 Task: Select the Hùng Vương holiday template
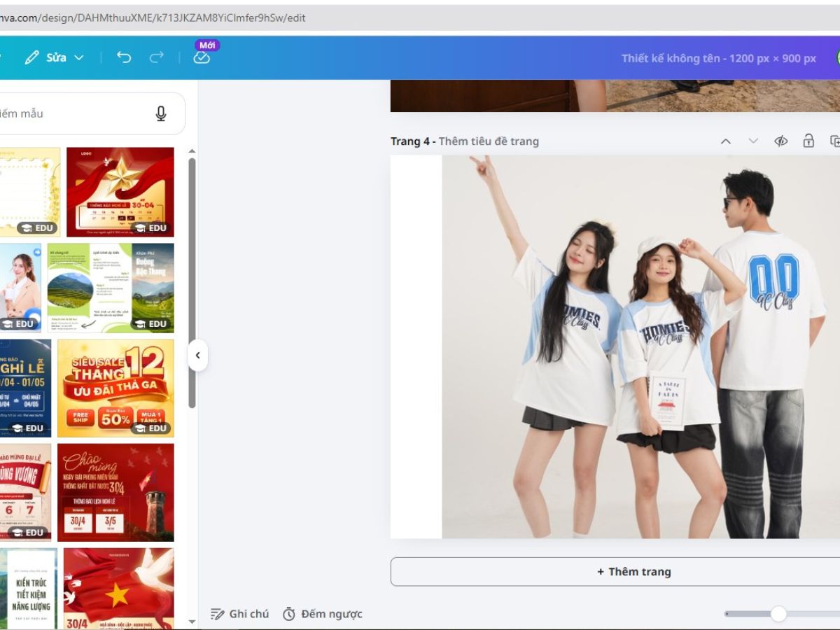[25, 492]
